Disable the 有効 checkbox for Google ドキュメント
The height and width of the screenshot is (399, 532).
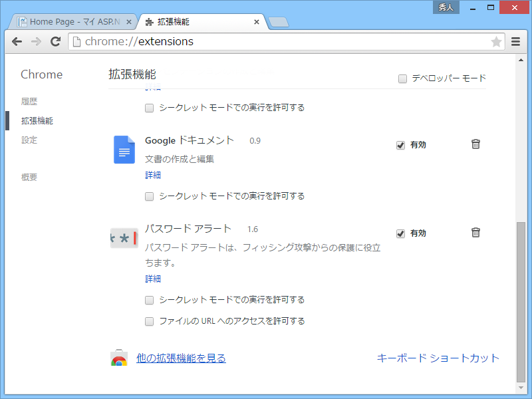click(400, 144)
